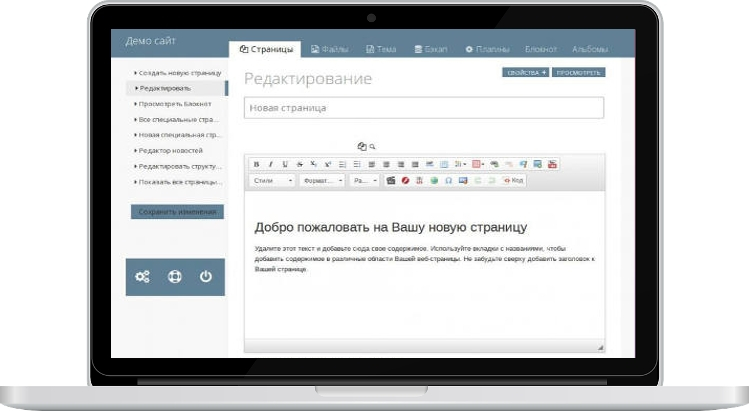Apply superscript formatting
Viewport: 749px width, 411px height.
328,164
